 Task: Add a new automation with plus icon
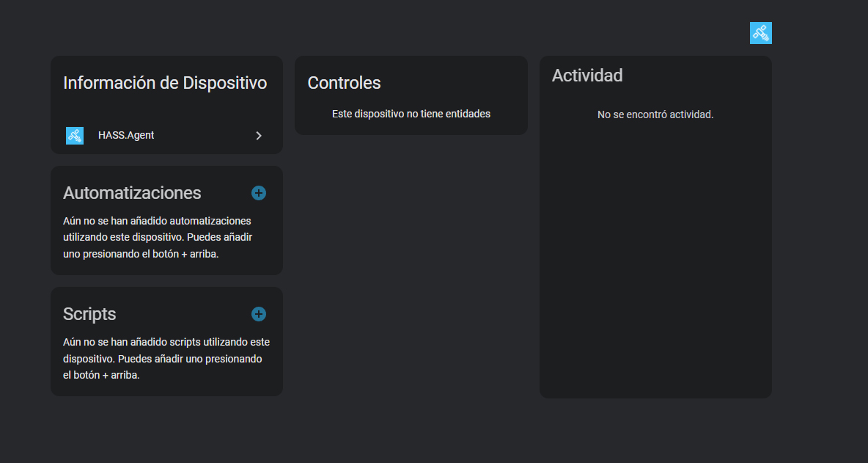[x=259, y=193]
